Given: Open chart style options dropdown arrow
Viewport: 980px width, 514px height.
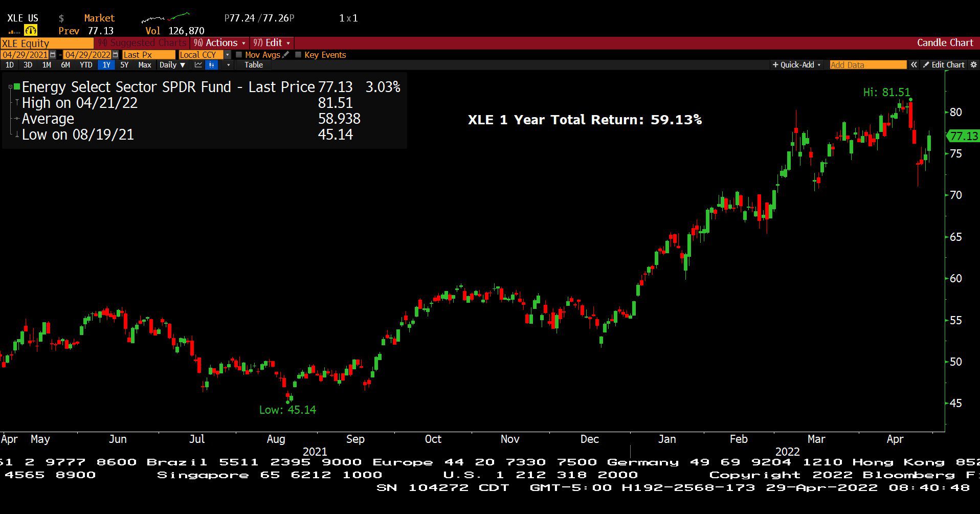Looking at the screenshot, I should click(228, 65).
